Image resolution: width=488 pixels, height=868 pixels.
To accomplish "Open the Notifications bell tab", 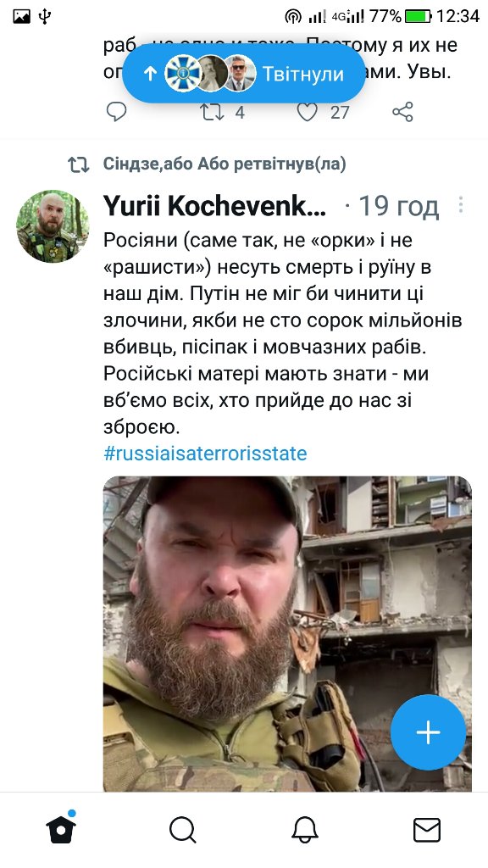I will tap(305, 831).
